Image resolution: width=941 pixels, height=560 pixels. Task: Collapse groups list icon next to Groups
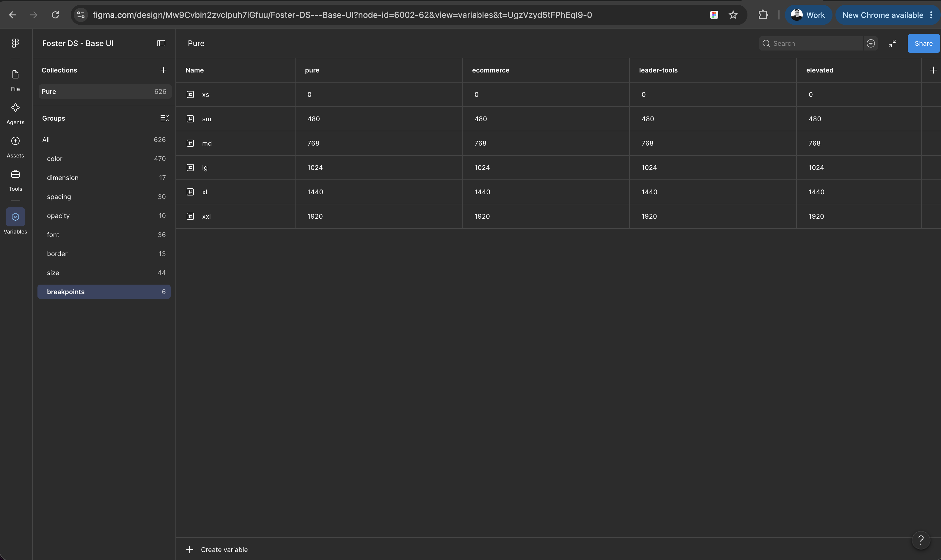[x=164, y=118]
